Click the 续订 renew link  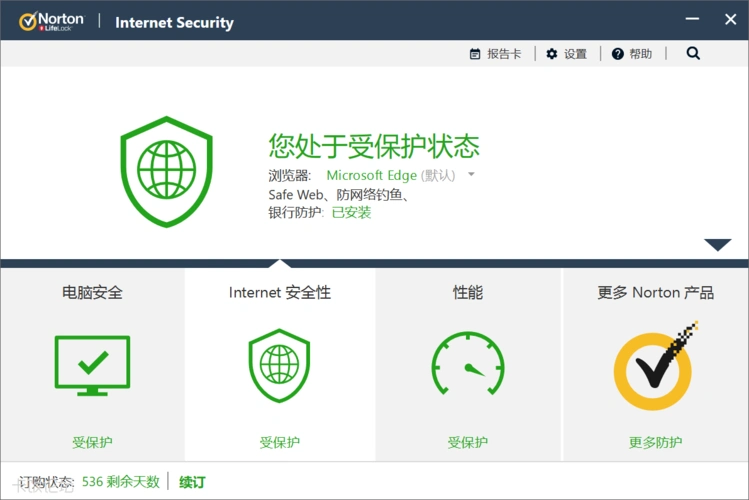[192, 482]
